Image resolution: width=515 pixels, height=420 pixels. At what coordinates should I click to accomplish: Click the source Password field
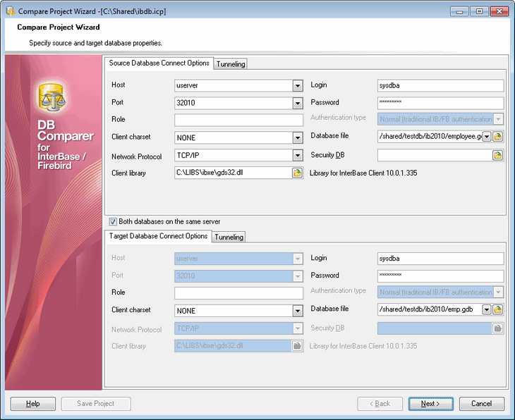tap(440, 103)
